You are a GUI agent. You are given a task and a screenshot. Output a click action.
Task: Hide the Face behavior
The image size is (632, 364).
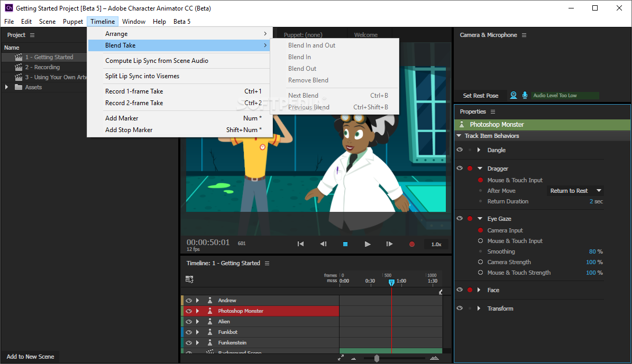(x=460, y=290)
